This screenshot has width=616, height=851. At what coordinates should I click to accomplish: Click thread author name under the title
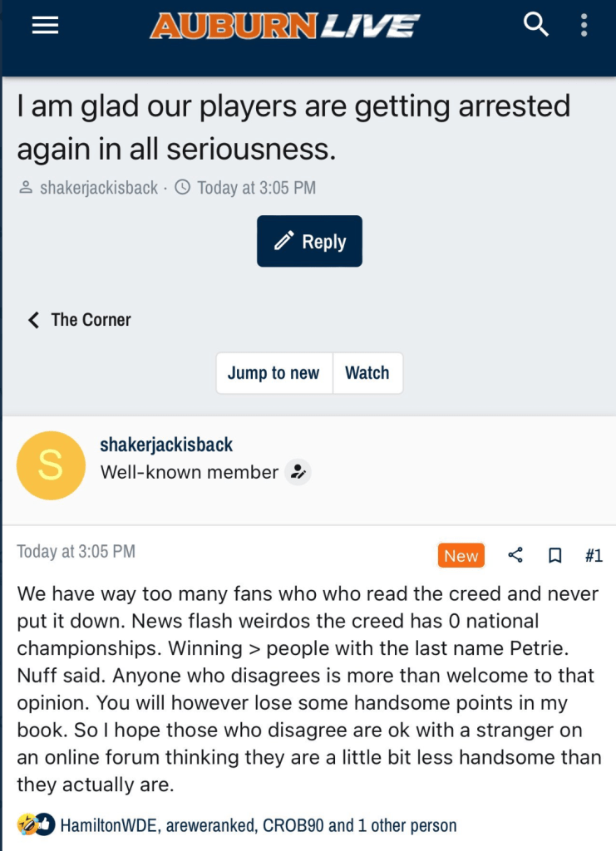click(99, 188)
